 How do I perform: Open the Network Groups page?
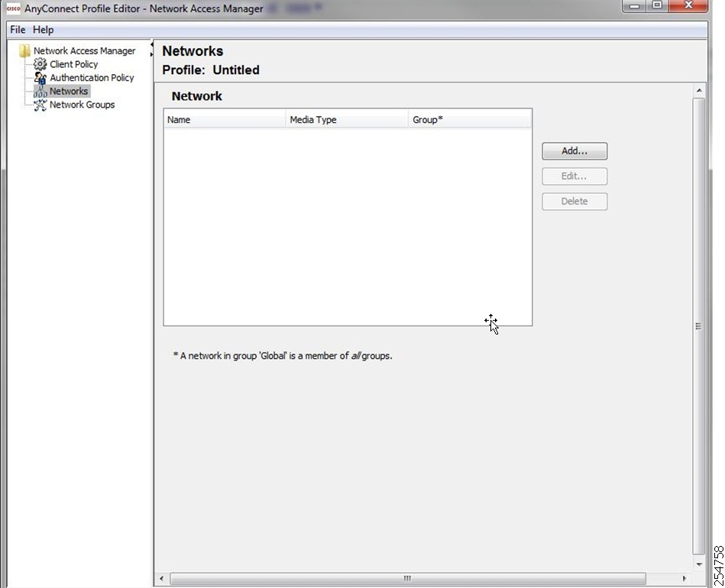coord(82,105)
